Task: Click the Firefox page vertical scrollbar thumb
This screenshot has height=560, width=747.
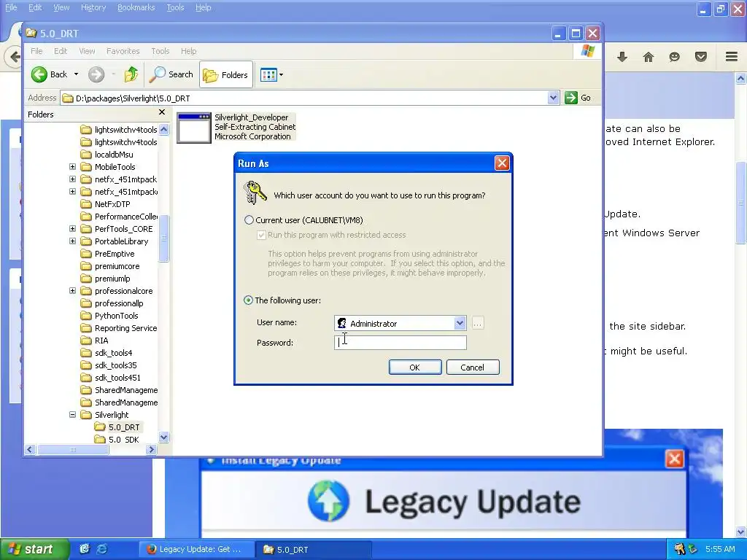Action: pos(741,203)
